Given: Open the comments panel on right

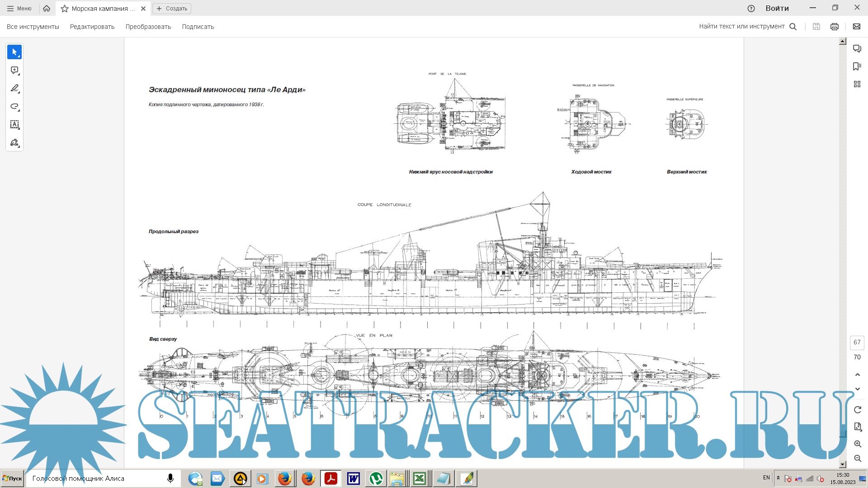Looking at the screenshot, I should [x=857, y=48].
